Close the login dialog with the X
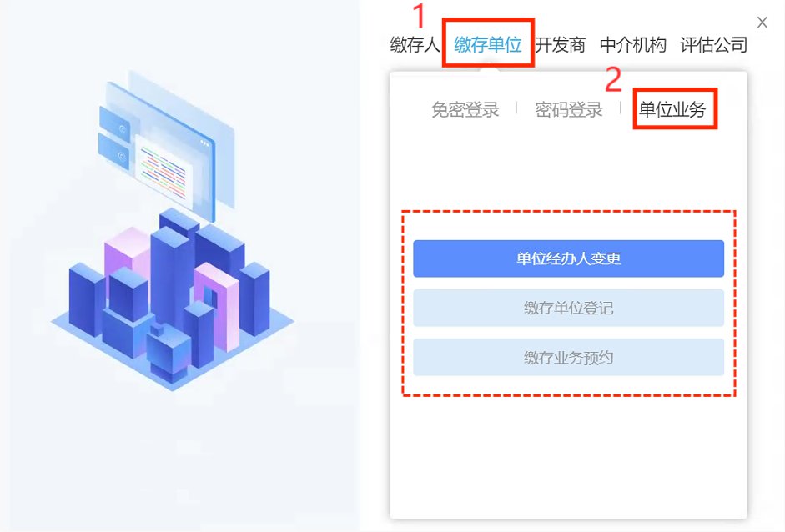785x532 pixels. point(762,22)
